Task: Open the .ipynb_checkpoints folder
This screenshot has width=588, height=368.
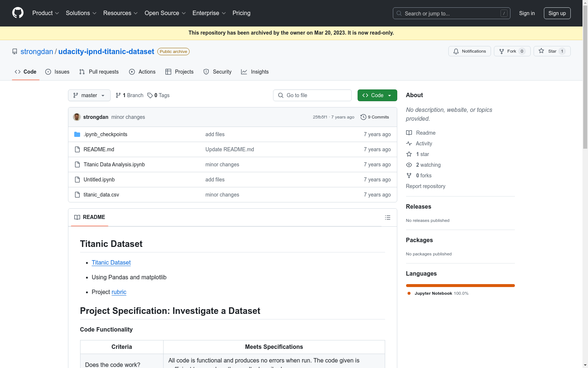Action: coord(105,134)
